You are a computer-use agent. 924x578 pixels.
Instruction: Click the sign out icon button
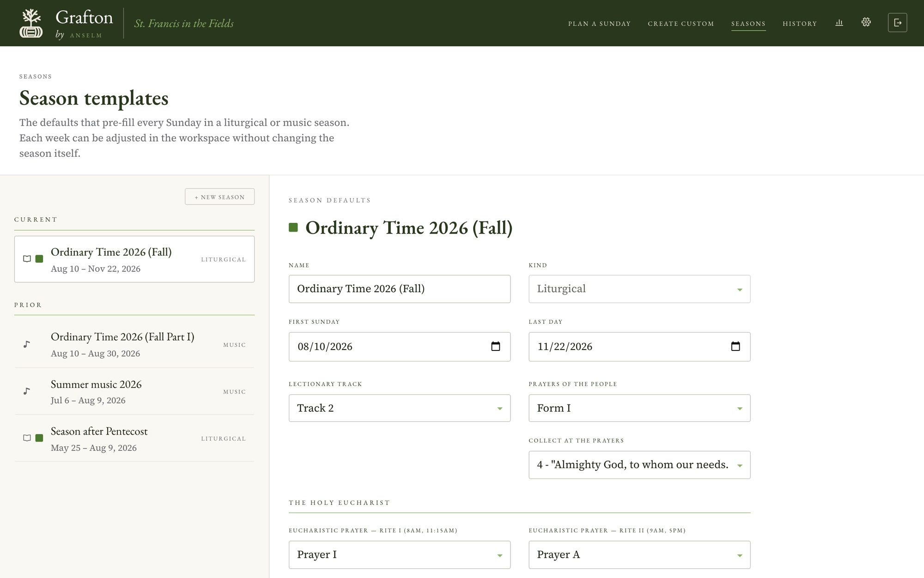coord(897,23)
